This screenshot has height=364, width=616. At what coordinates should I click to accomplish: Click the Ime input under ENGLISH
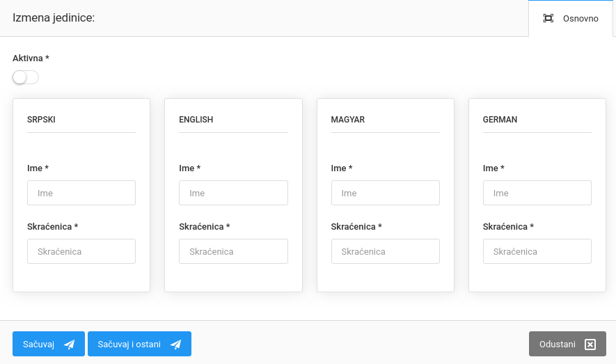pyautogui.click(x=233, y=193)
